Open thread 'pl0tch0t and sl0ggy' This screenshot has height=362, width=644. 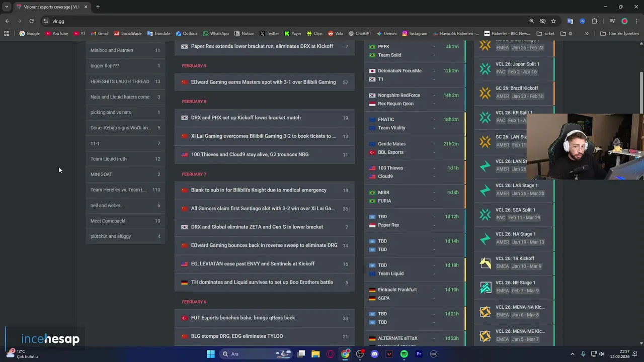[125, 236]
